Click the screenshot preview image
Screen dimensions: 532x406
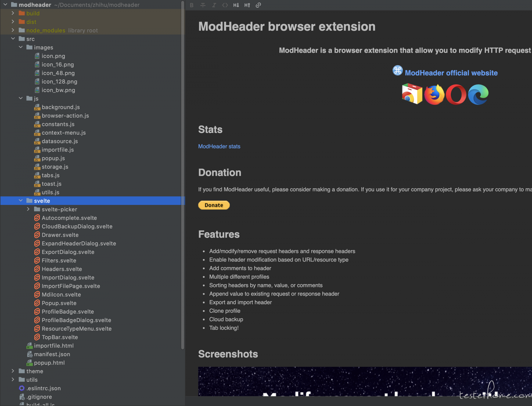tap(365, 381)
